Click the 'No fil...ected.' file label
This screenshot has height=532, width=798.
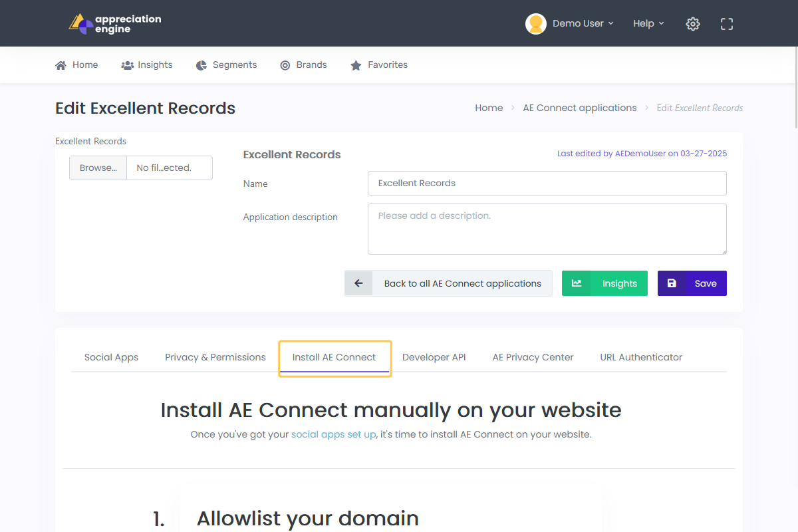(x=164, y=168)
